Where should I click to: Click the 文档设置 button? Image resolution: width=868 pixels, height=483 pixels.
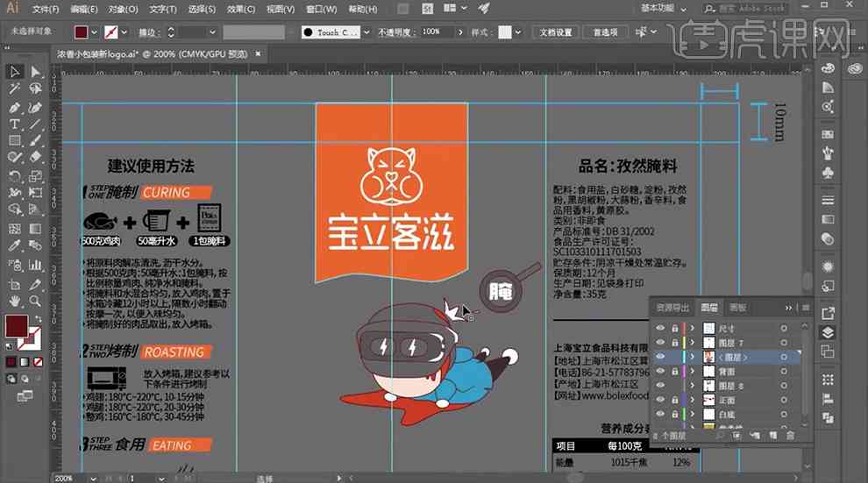coord(556,32)
